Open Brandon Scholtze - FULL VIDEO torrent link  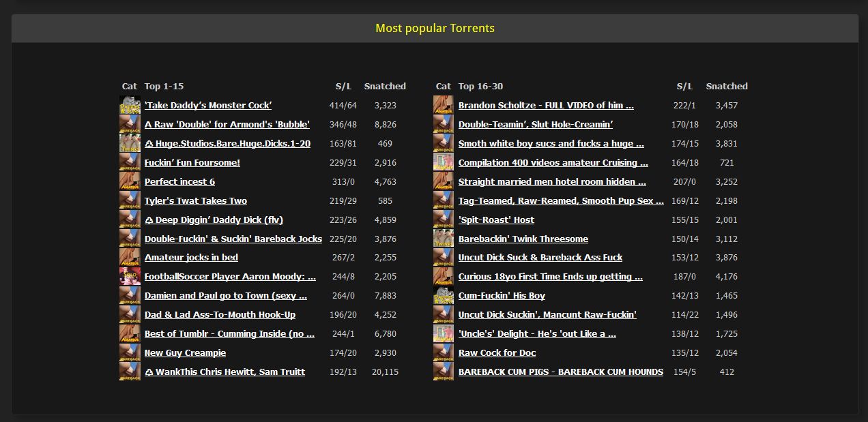[x=546, y=106]
